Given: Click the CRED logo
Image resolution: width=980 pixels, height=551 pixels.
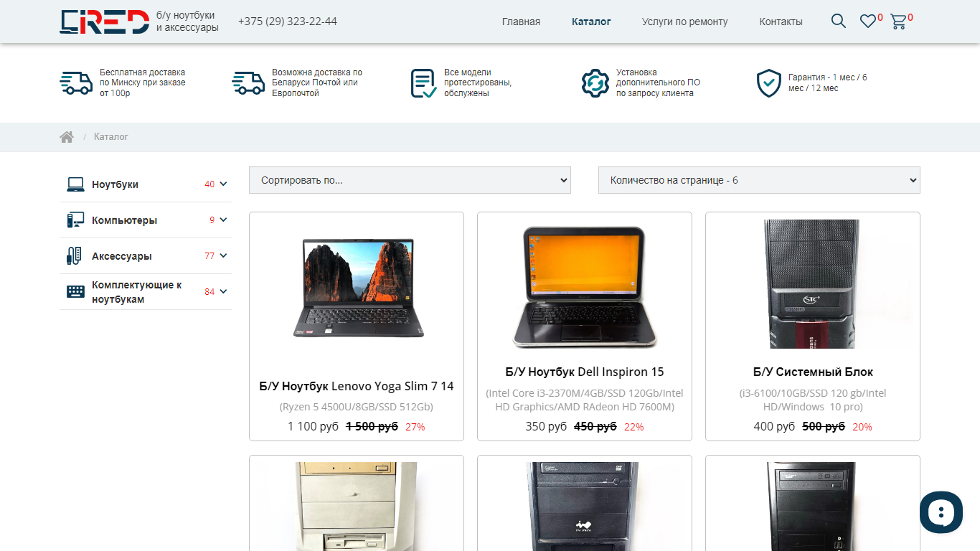Looking at the screenshot, I should click(104, 22).
